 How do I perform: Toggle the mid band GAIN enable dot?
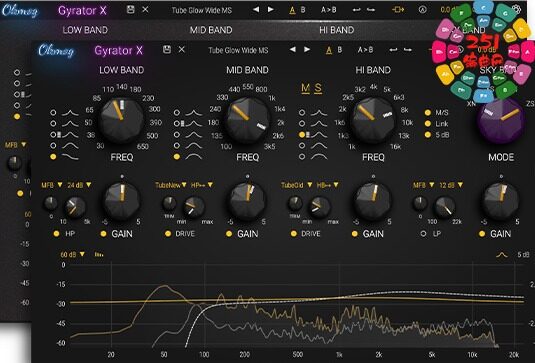(229, 234)
